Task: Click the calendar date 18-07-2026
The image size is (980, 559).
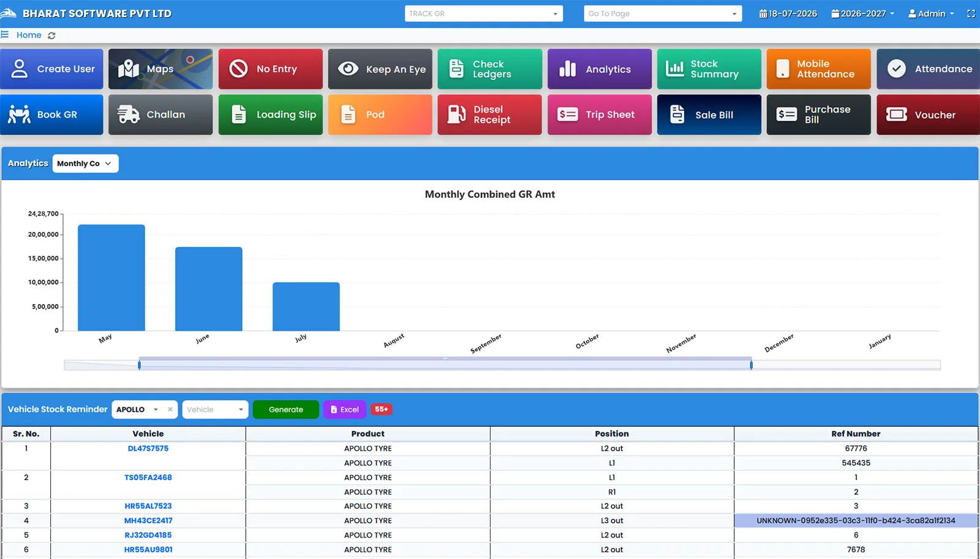Action: (788, 13)
